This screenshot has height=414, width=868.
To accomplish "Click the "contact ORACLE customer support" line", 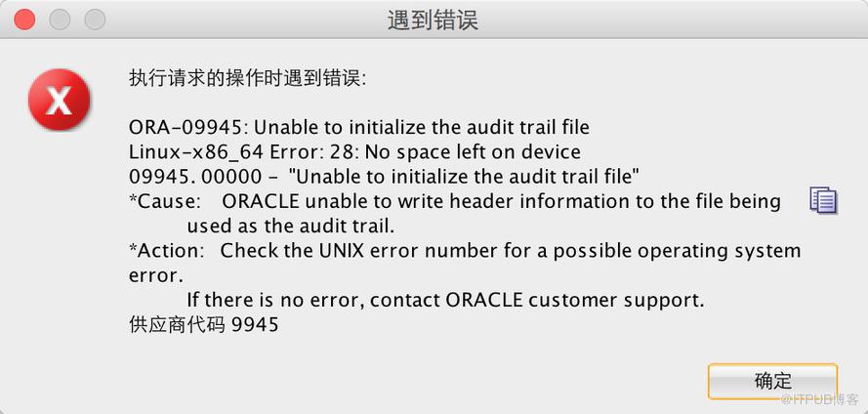I will 445,301.
